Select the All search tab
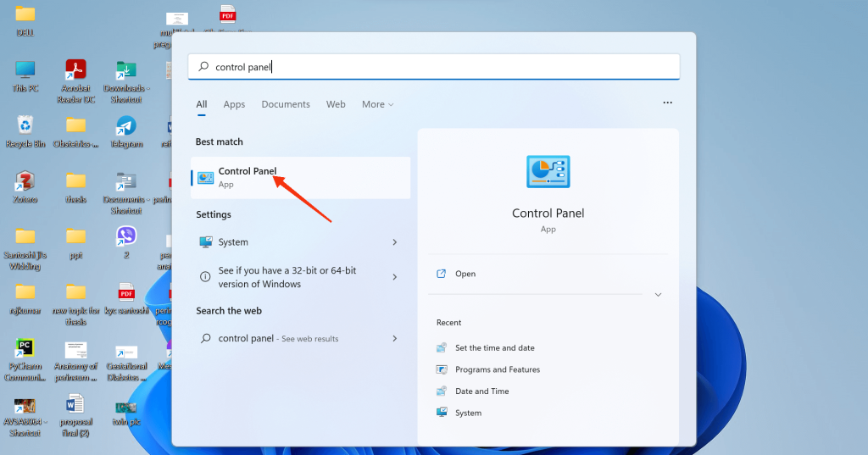868x455 pixels. [x=202, y=104]
